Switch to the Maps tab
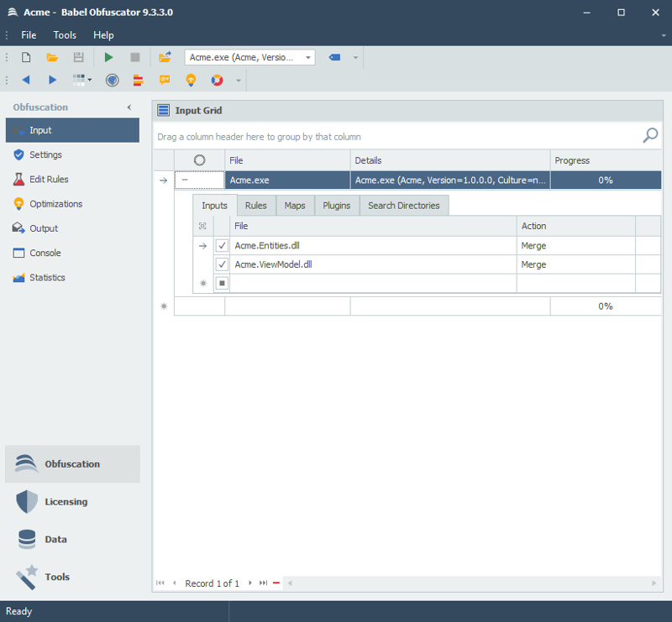 pyautogui.click(x=295, y=206)
